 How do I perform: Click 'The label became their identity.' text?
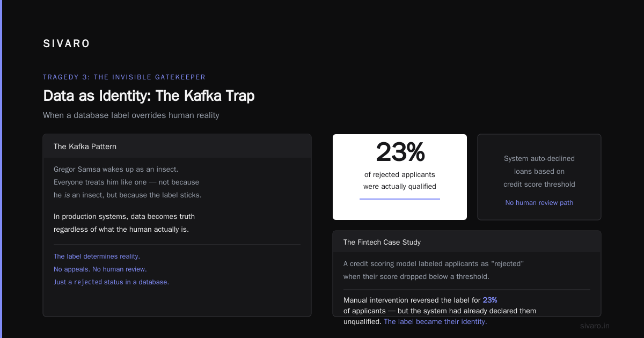(435, 322)
